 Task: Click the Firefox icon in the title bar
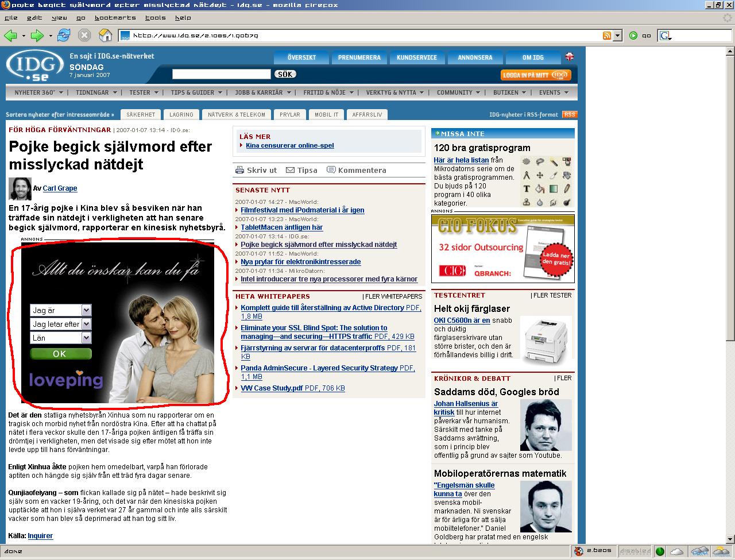(5, 5)
